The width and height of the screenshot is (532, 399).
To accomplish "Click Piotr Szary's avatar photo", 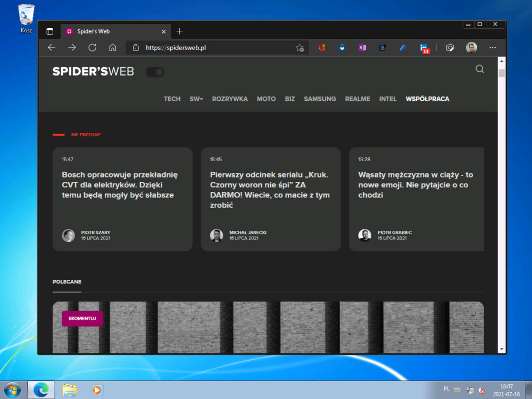I will point(68,236).
